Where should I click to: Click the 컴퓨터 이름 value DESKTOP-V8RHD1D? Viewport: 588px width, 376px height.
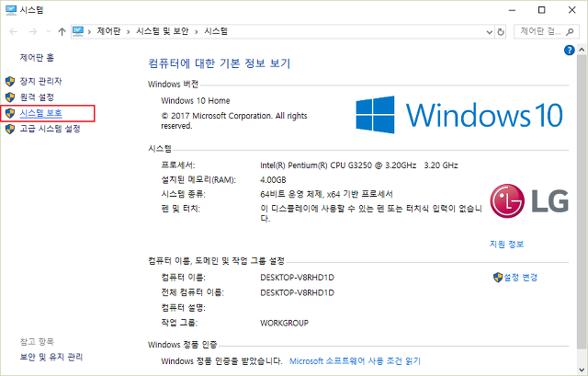tap(297, 278)
